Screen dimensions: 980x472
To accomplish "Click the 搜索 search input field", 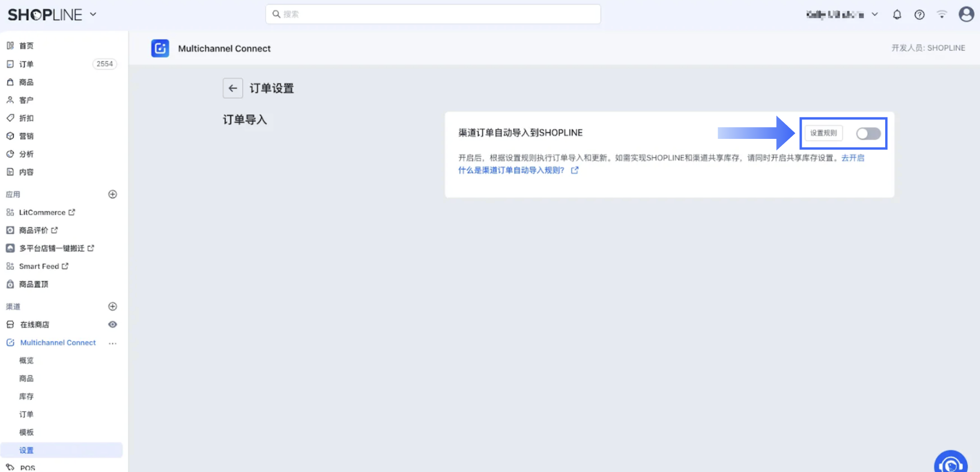I will click(433, 14).
